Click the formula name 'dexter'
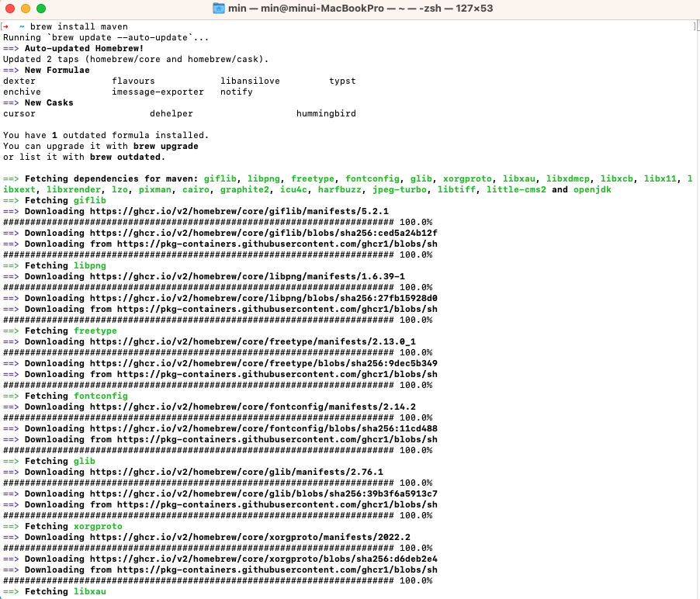Image resolution: width=700 pixels, height=599 pixels. 19,81
